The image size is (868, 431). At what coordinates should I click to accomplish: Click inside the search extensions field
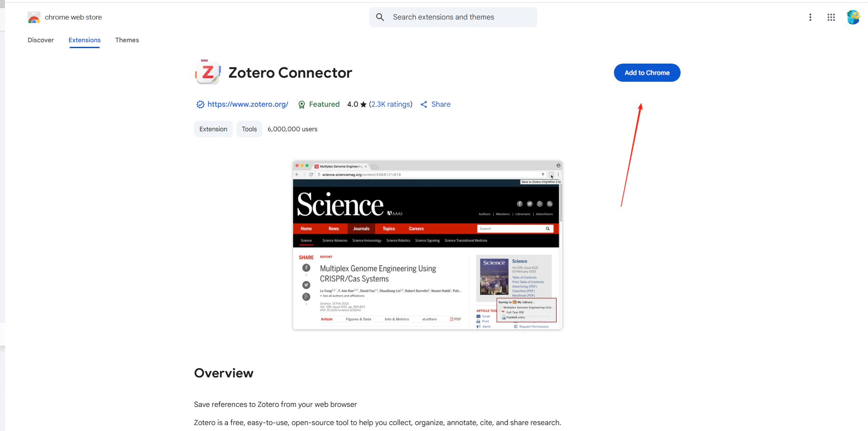point(454,17)
